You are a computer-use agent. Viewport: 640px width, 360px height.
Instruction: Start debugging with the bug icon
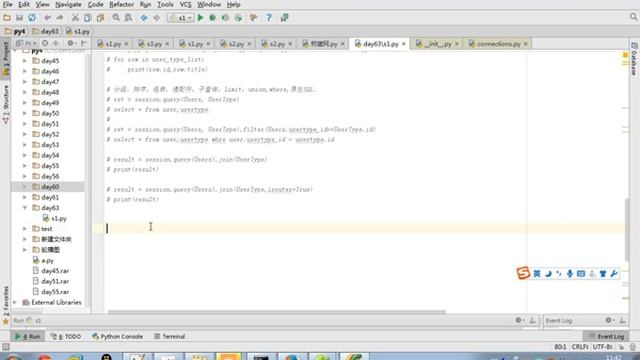point(213,18)
